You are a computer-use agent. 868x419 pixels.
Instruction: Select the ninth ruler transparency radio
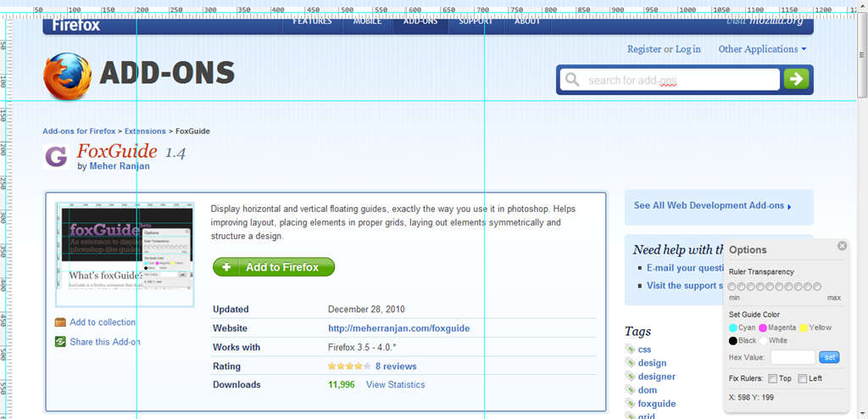(807, 287)
